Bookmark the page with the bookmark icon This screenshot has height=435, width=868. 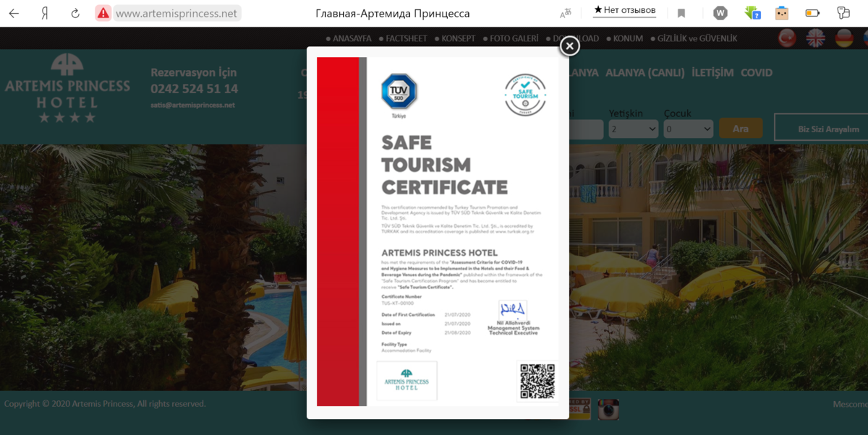[x=681, y=13]
